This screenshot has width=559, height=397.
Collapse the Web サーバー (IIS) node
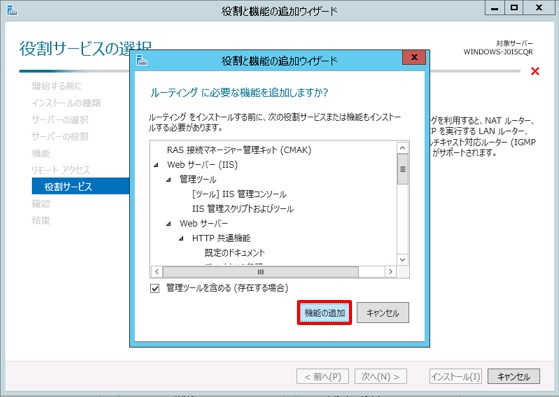(x=156, y=165)
